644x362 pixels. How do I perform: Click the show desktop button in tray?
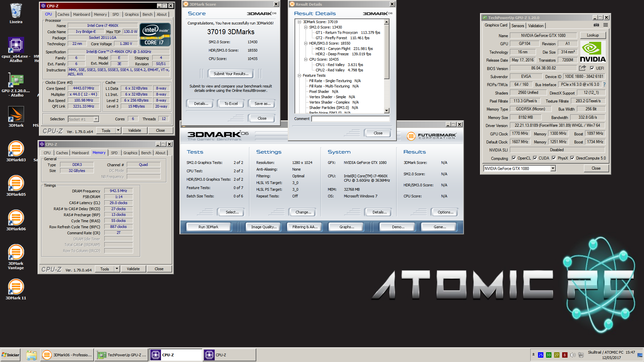coord(640,355)
